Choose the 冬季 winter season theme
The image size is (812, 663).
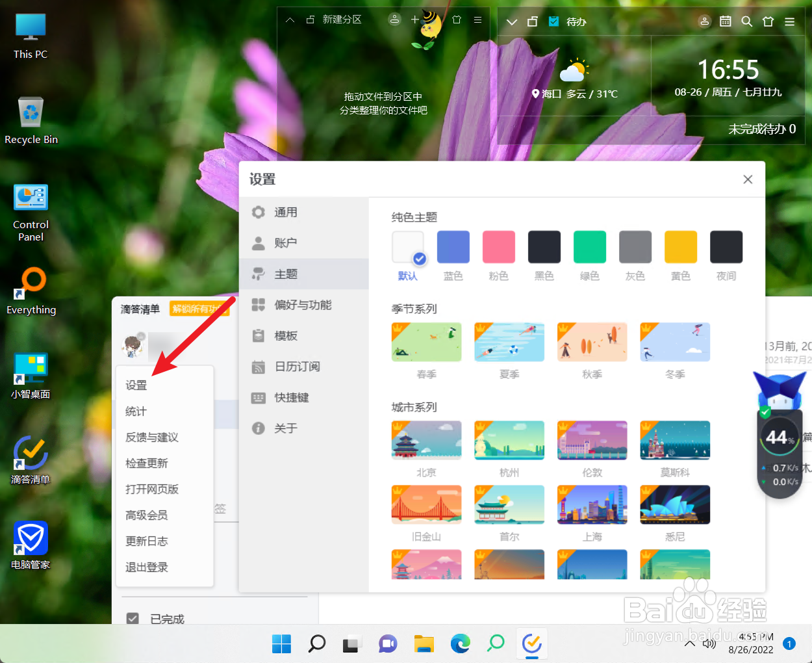click(x=675, y=342)
